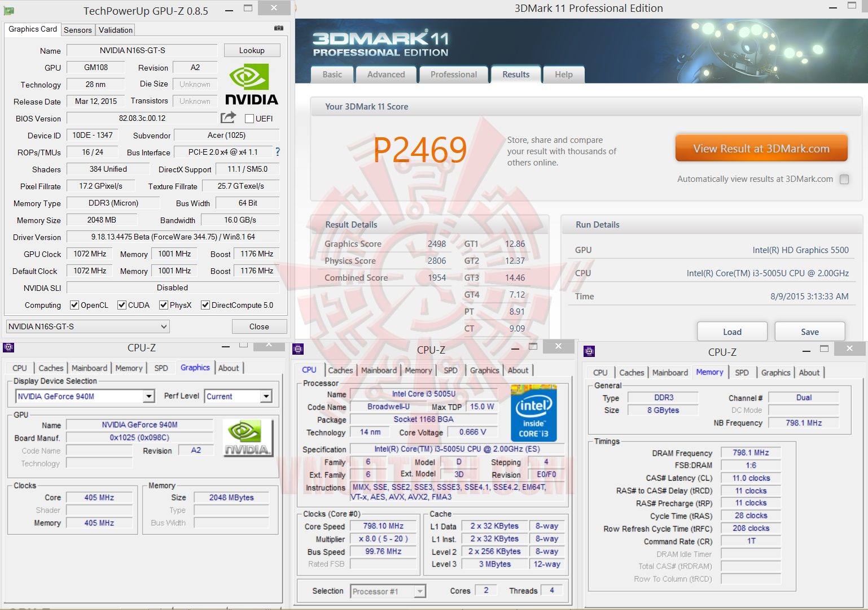Screen dimensions: 868x610
Task: Click the Save button in 3DMark
Action: tap(810, 332)
